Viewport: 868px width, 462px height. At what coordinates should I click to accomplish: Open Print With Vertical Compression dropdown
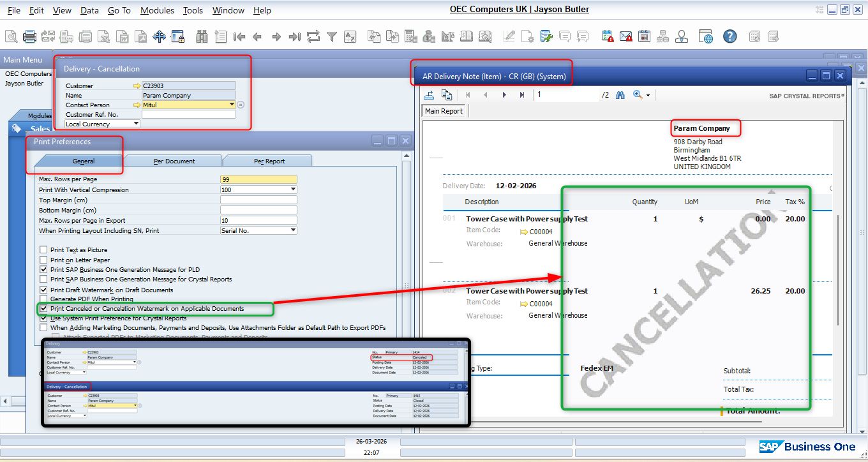point(293,190)
